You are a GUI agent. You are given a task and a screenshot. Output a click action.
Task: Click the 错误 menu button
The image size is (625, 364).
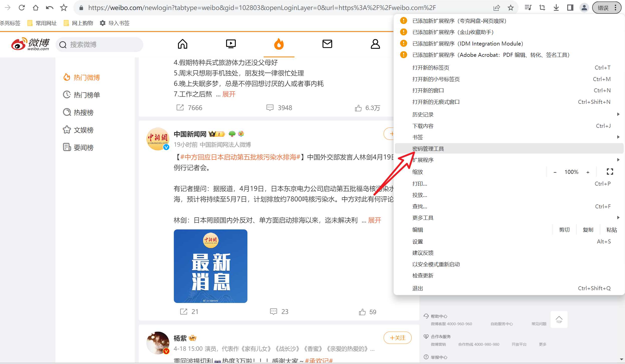tap(607, 8)
